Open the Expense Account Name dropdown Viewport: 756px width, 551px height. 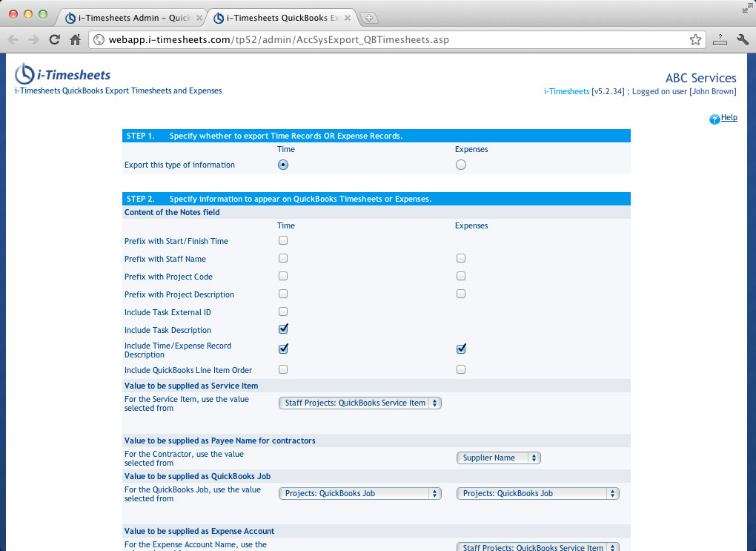(x=537, y=547)
